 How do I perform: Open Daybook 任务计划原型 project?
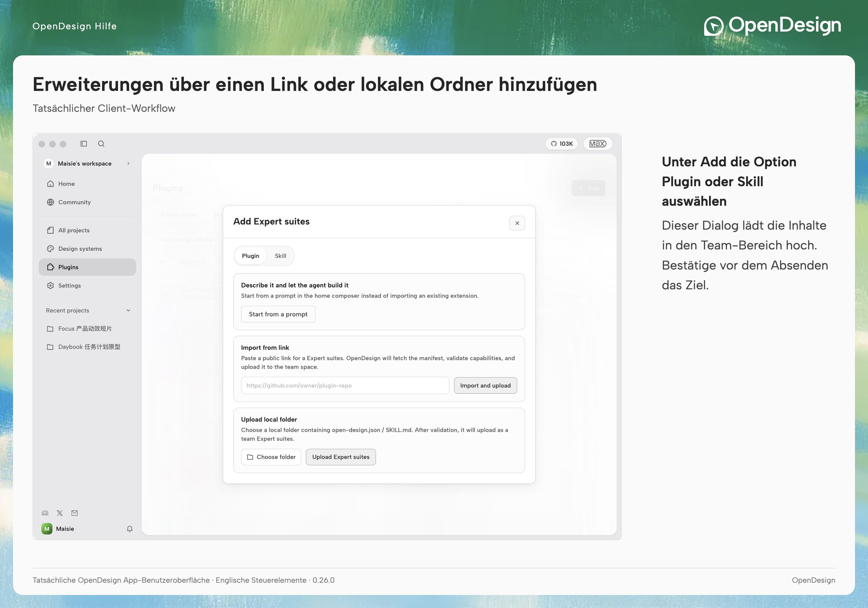pos(87,347)
